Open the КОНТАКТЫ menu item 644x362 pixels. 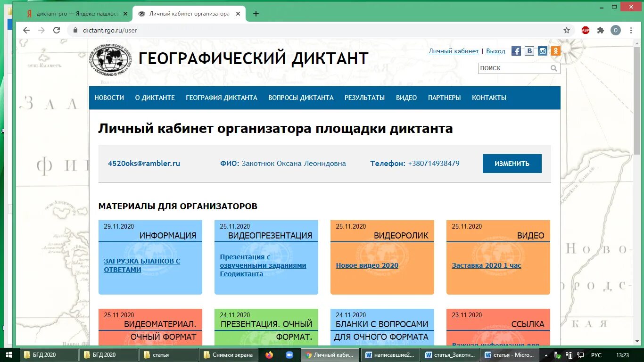click(489, 98)
